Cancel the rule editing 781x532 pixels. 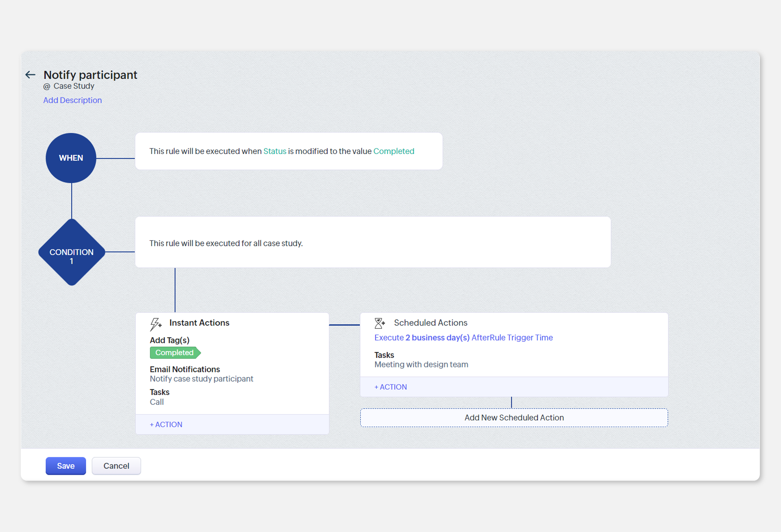(x=116, y=466)
